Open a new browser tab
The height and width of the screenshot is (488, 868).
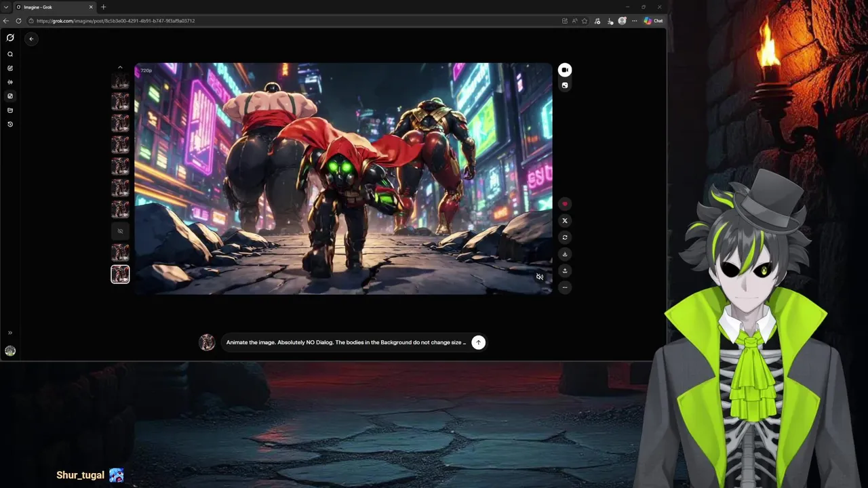[103, 7]
